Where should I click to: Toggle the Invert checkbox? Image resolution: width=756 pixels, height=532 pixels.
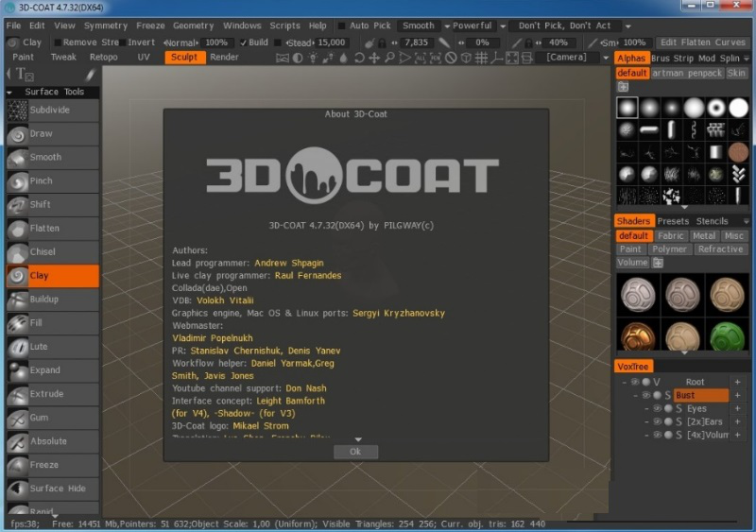coord(123,43)
